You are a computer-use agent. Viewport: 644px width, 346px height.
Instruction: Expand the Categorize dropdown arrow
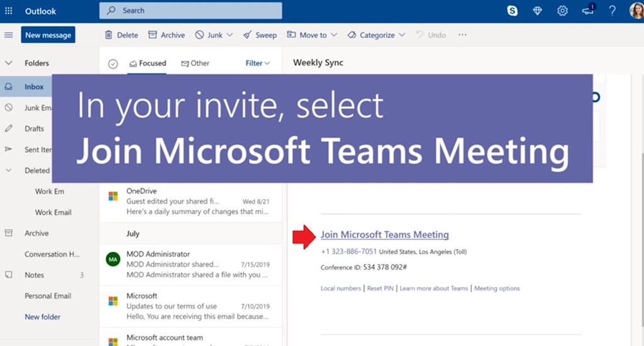(x=402, y=35)
